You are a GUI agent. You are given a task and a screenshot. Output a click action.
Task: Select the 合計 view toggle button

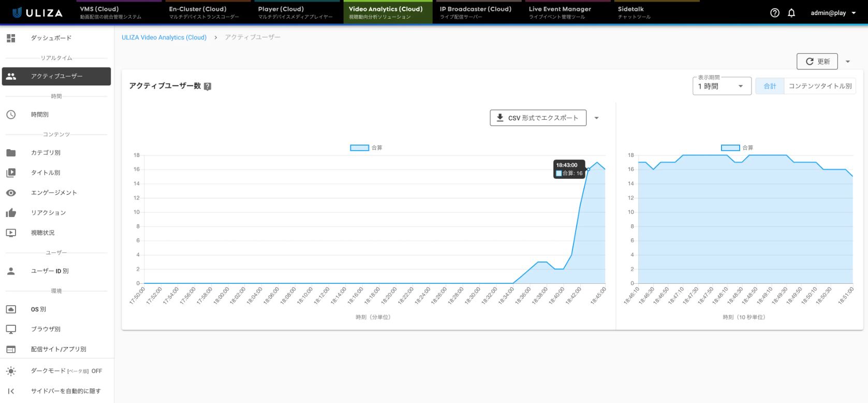(x=770, y=86)
